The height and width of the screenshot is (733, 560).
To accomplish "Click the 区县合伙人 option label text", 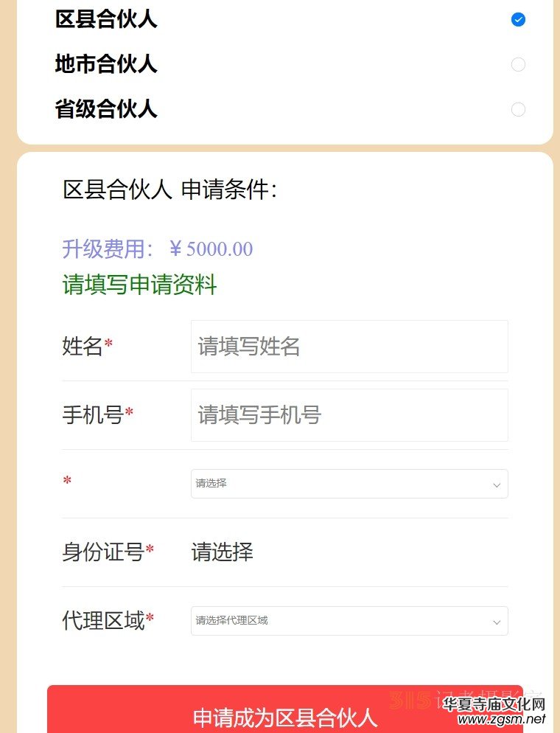I will [x=106, y=20].
